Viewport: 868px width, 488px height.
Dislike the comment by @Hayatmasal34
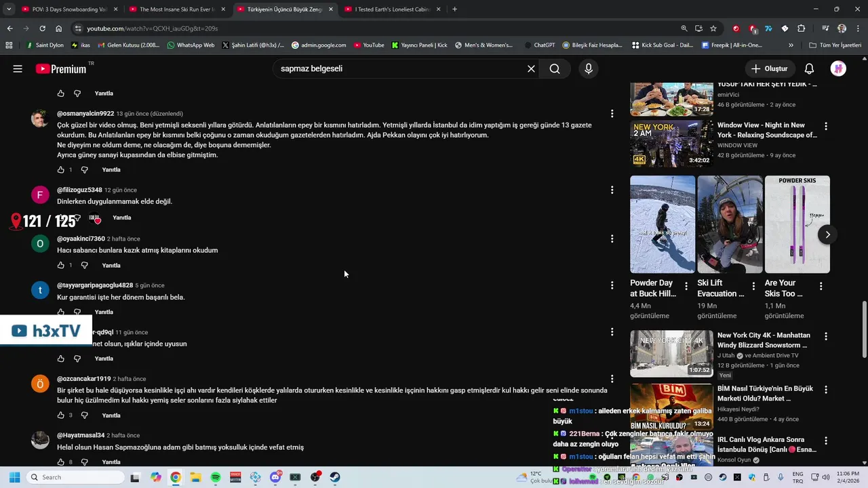pyautogui.click(x=85, y=462)
